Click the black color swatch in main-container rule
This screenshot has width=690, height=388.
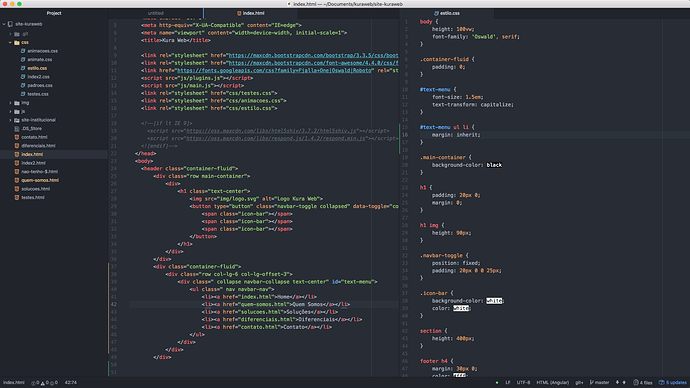[494, 165]
